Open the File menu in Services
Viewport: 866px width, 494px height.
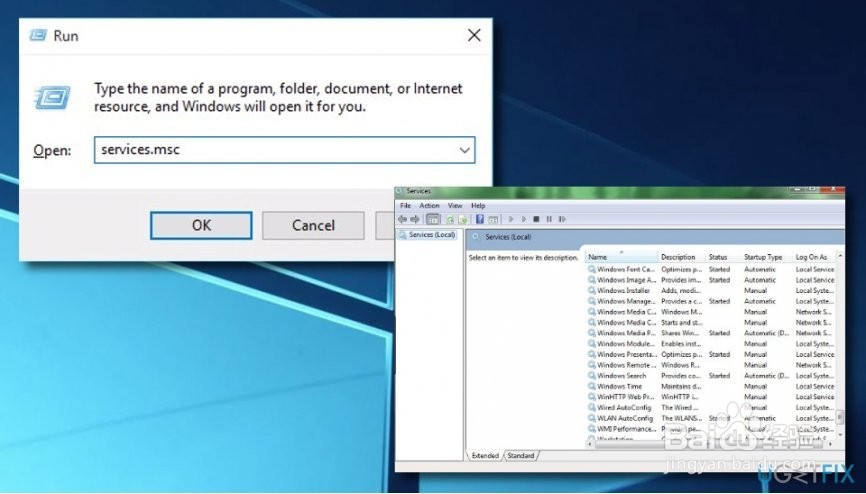tap(405, 206)
